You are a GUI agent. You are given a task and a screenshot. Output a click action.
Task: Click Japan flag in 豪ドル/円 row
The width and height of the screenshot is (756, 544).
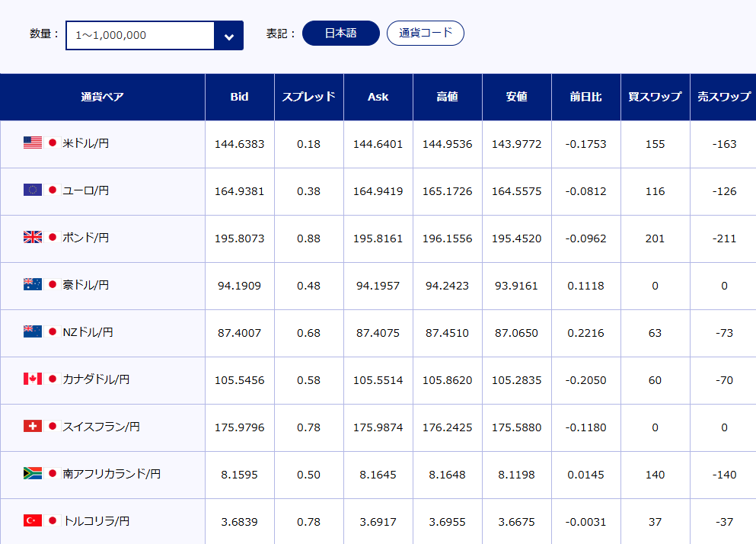[53, 284]
